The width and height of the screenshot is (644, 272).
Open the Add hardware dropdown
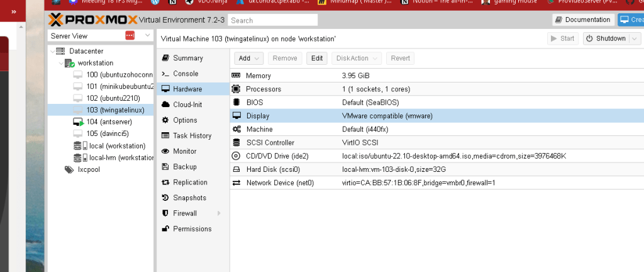[x=249, y=59]
